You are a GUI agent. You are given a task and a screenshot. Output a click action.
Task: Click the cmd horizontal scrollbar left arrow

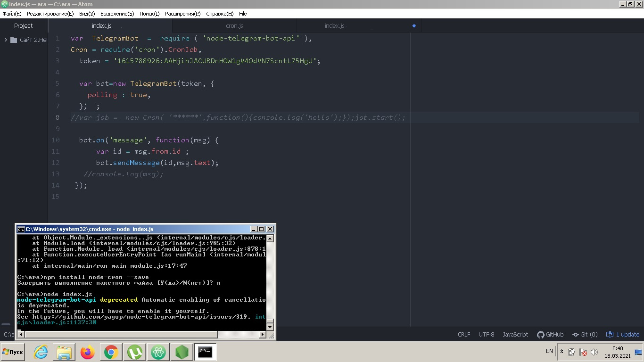coord(20,335)
